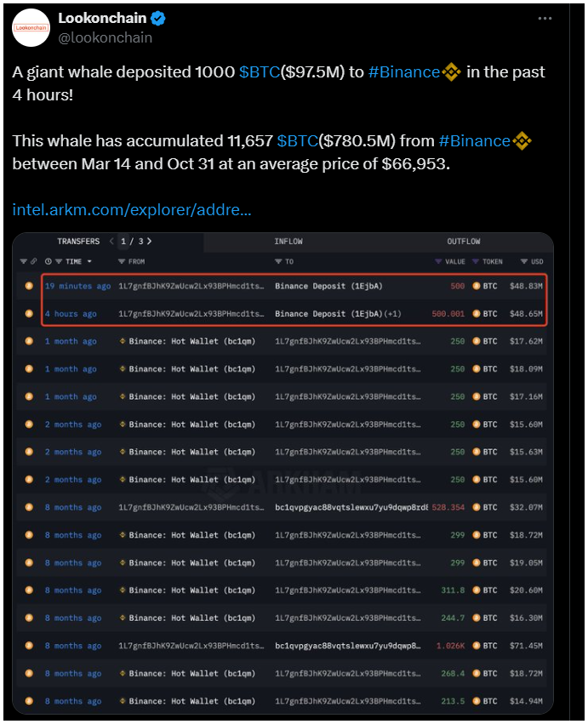Click the filter icon beside FROM column

[122, 262]
